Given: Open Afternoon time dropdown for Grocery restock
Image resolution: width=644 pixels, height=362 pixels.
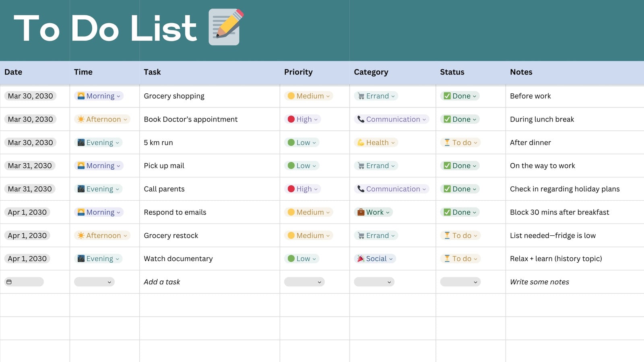Looking at the screenshot, I should click(102, 235).
